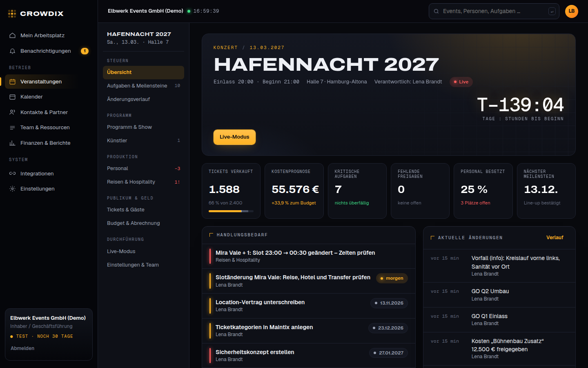
Task: Go to Tickets & Gäste
Action: [x=143, y=210]
